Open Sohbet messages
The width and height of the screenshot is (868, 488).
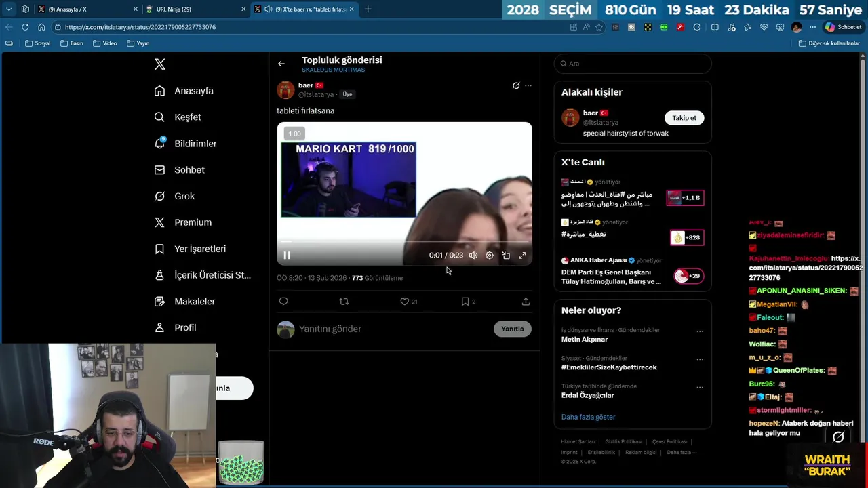click(x=179, y=170)
